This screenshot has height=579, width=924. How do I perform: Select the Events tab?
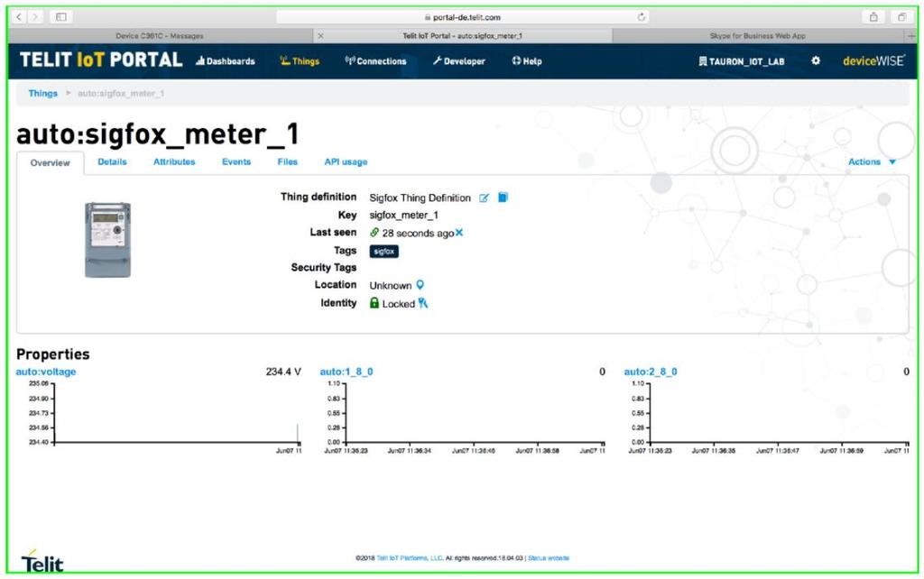click(236, 162)
